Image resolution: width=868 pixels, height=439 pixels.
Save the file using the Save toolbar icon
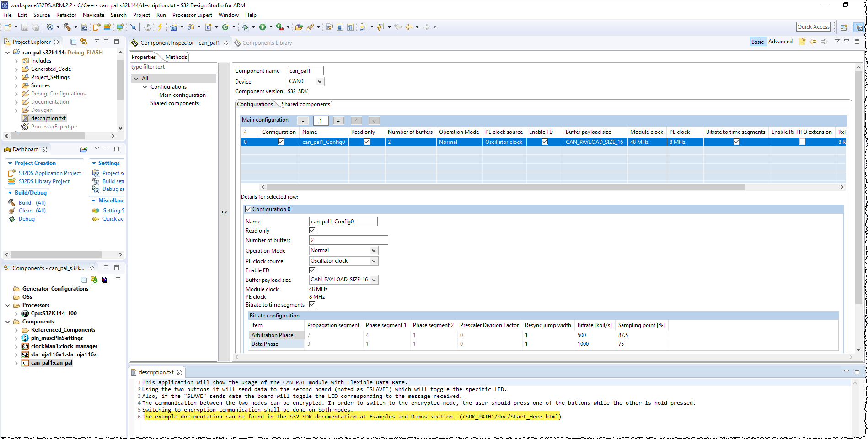coord(25,27)
